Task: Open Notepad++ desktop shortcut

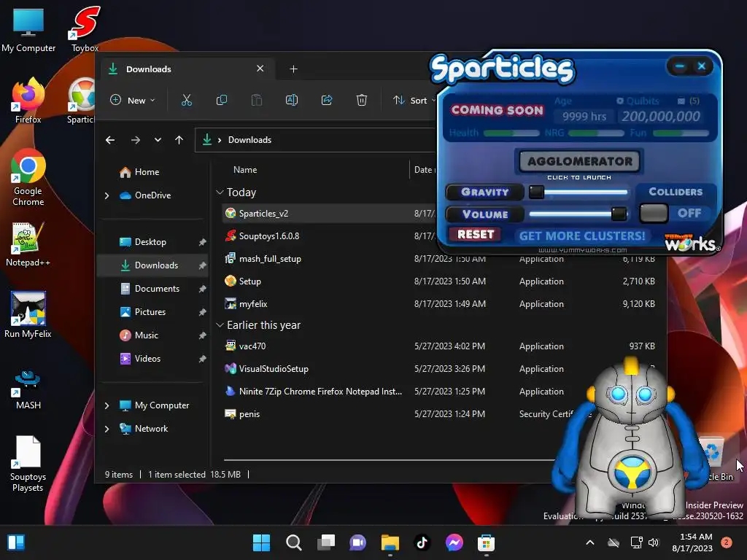Action: (28, 244)
